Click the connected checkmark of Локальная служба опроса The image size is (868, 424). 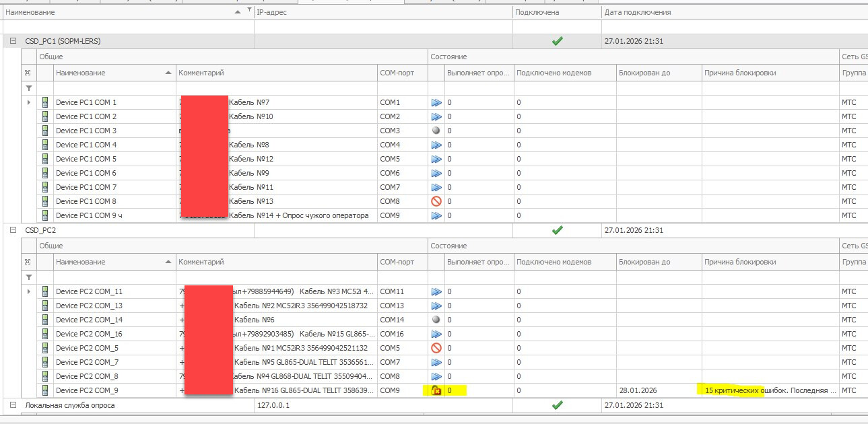click(557, 405)
